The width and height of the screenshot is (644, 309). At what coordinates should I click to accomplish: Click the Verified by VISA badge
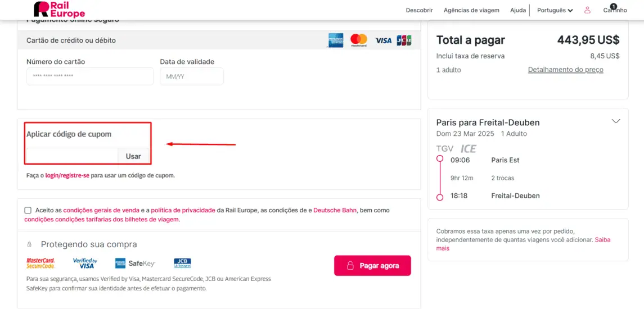[x=85, y=263]
